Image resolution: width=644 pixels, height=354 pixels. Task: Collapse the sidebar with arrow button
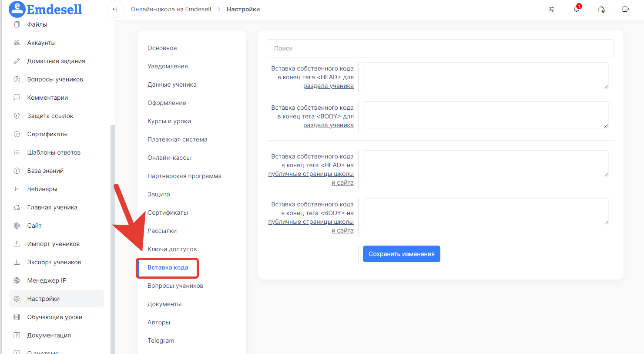click(115, 9)
